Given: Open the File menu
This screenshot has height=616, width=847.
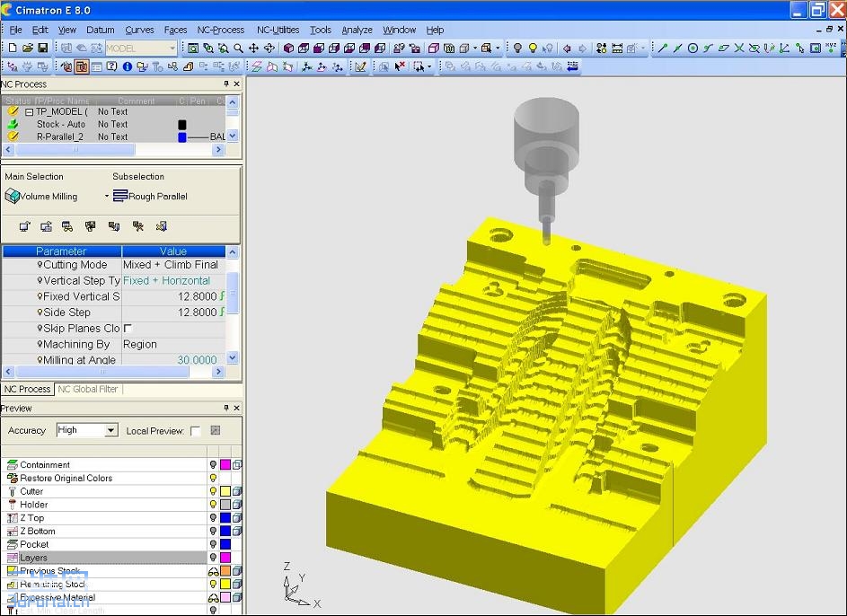Looking at the screenshot, I should pos(15,30).
